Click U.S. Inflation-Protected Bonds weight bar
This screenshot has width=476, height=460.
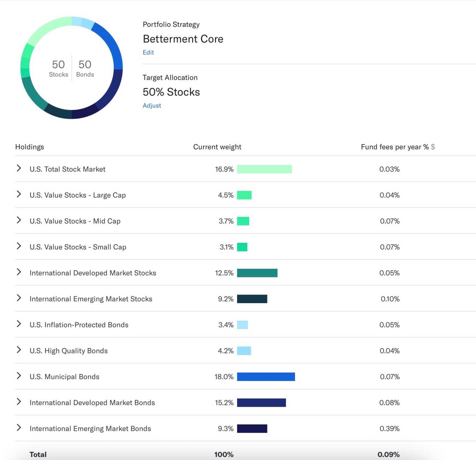(242, 325)
